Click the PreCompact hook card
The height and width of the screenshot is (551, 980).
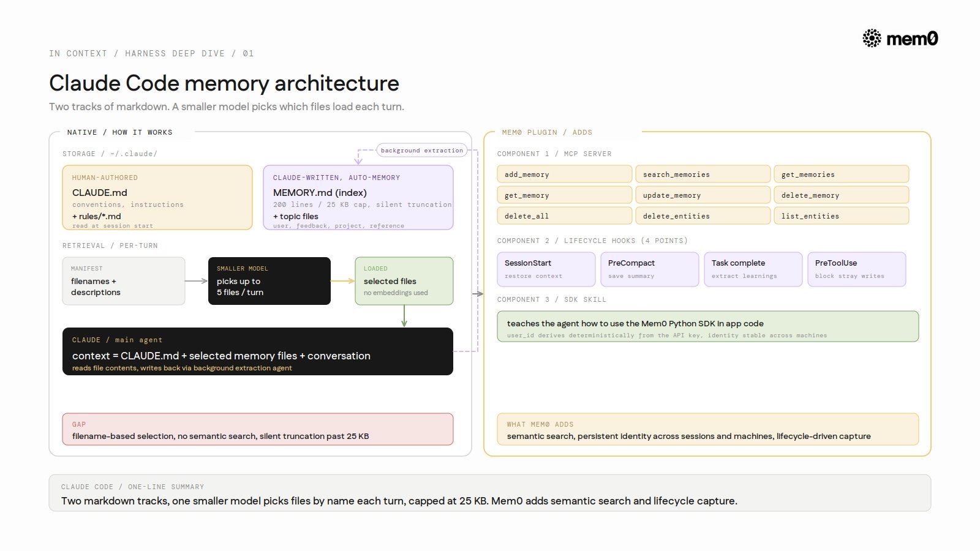tap(650, 269)
